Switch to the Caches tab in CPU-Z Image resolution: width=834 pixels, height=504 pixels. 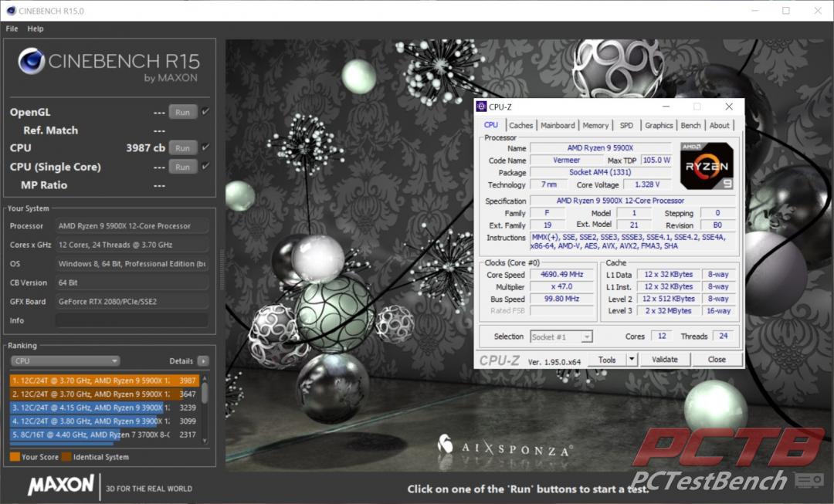tap(520, 126)
